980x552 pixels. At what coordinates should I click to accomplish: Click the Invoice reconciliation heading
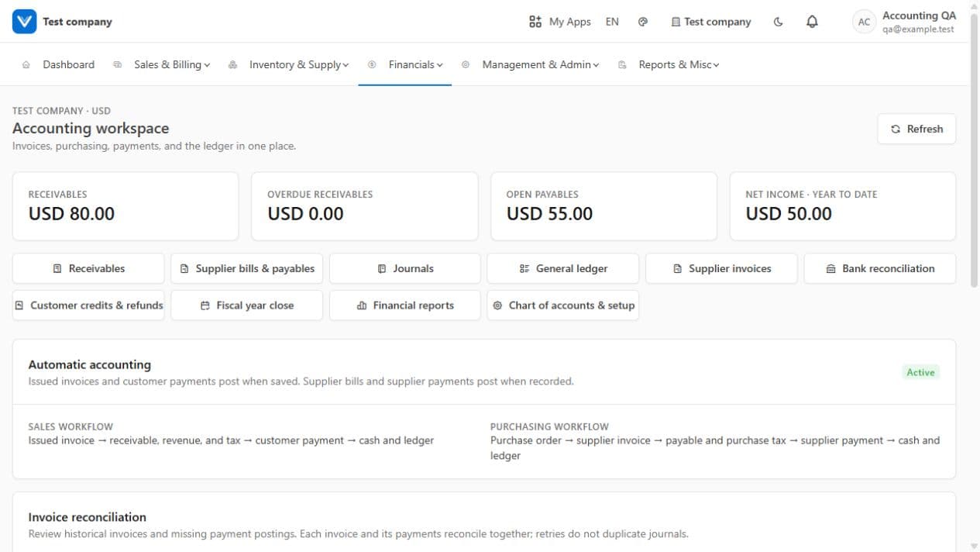tap(88, 517)
